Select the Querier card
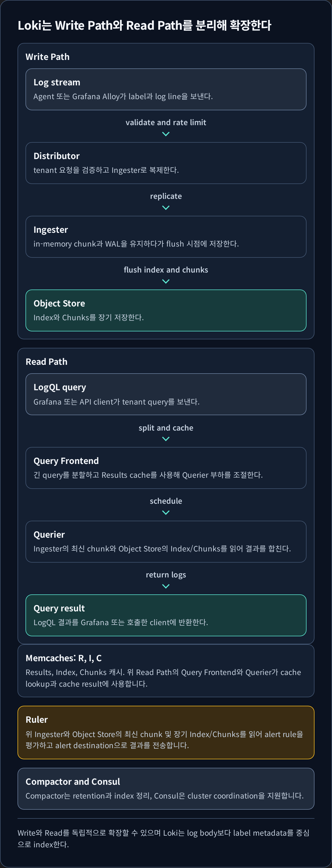 (166, 542)
